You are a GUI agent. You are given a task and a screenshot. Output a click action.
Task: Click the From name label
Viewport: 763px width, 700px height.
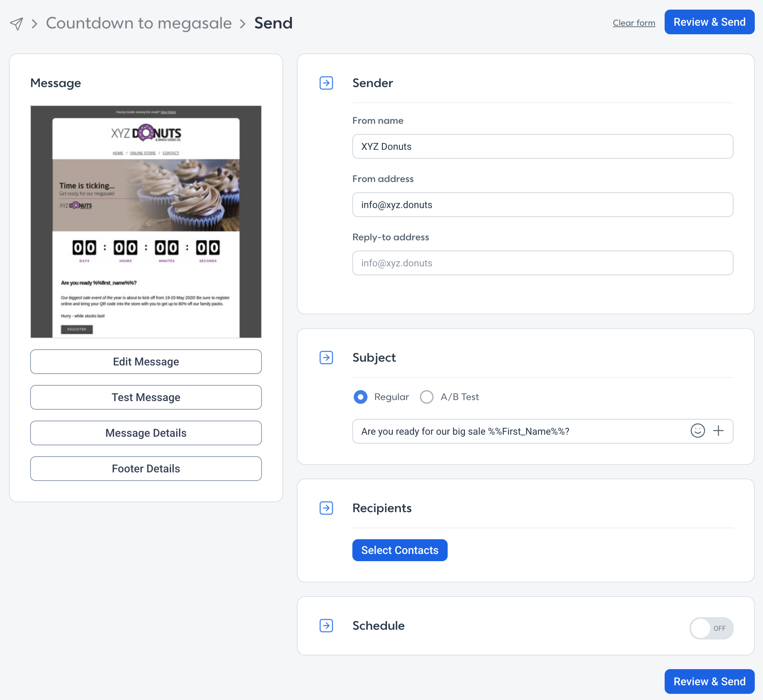tap(377, 120)
